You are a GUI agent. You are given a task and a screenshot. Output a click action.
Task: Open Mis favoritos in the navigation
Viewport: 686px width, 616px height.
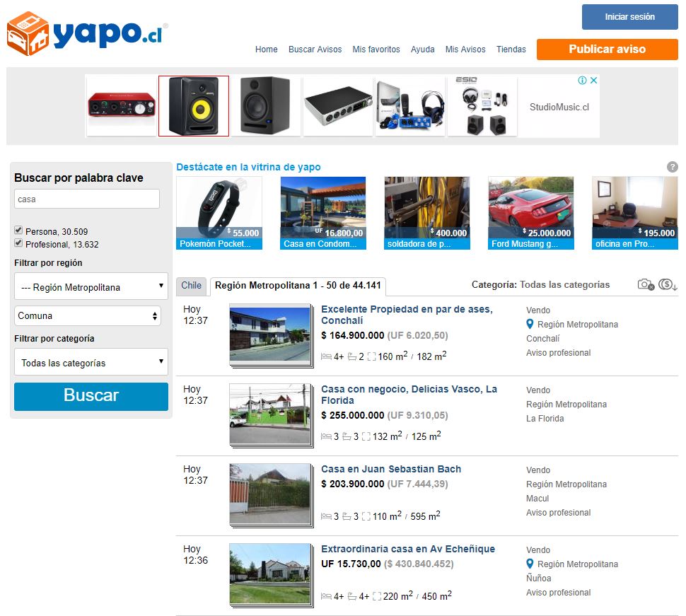(376, 50)
